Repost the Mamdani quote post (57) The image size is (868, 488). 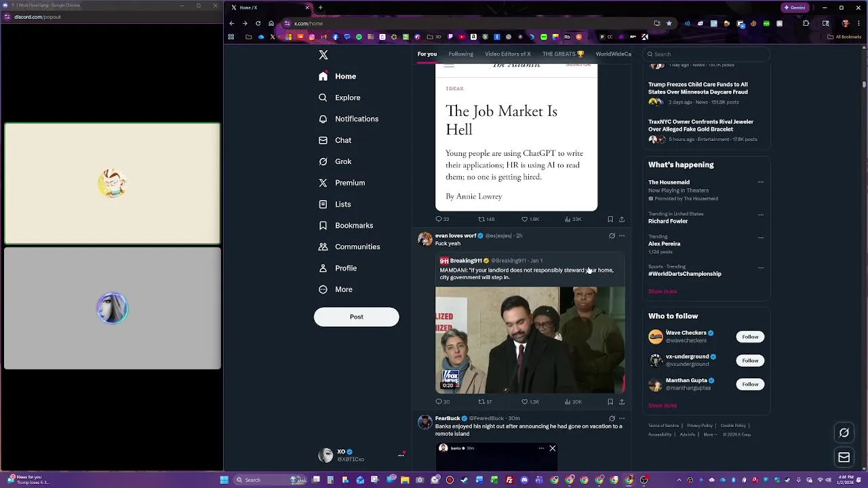click(486, 402)
